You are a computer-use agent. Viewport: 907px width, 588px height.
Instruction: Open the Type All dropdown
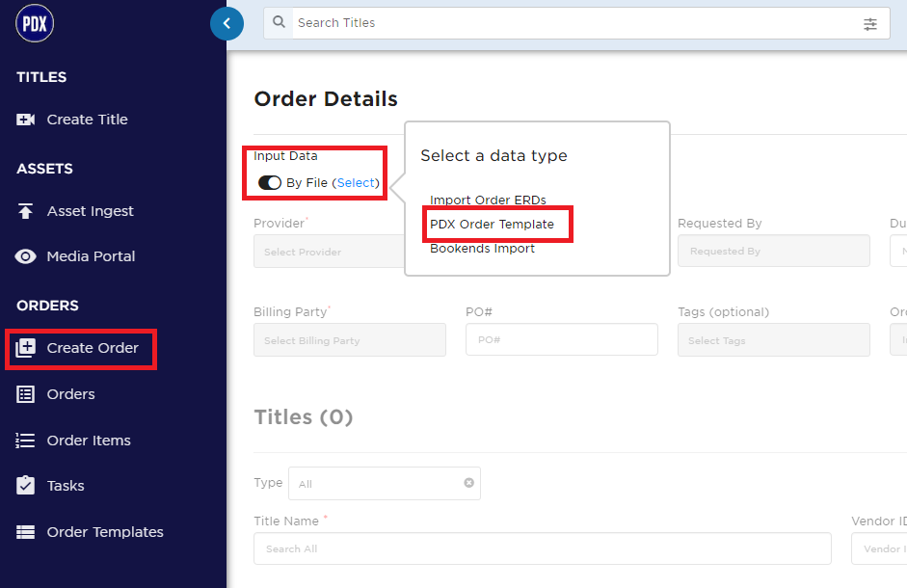point(385,483)
